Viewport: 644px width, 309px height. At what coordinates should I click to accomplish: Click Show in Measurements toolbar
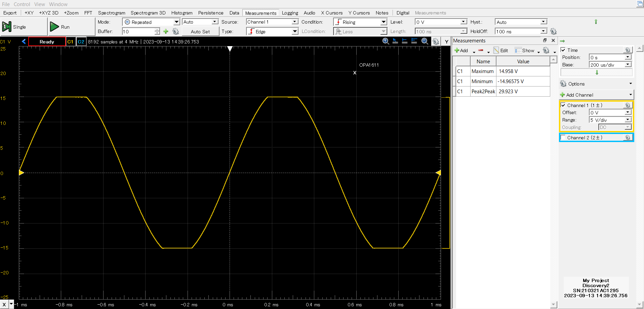(525, 50)
